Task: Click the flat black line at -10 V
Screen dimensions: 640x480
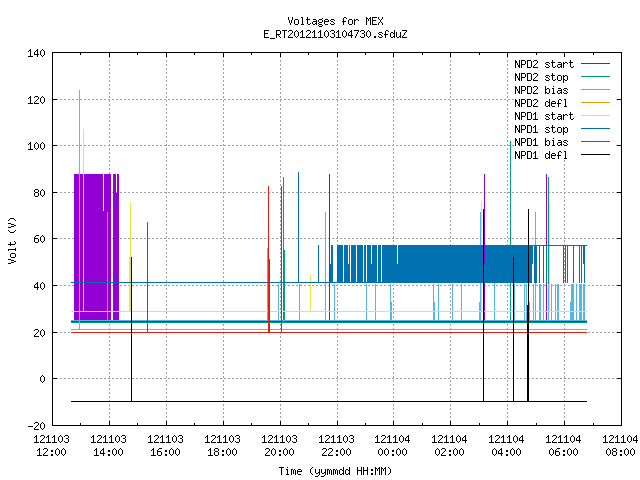Action: point(329,402)
